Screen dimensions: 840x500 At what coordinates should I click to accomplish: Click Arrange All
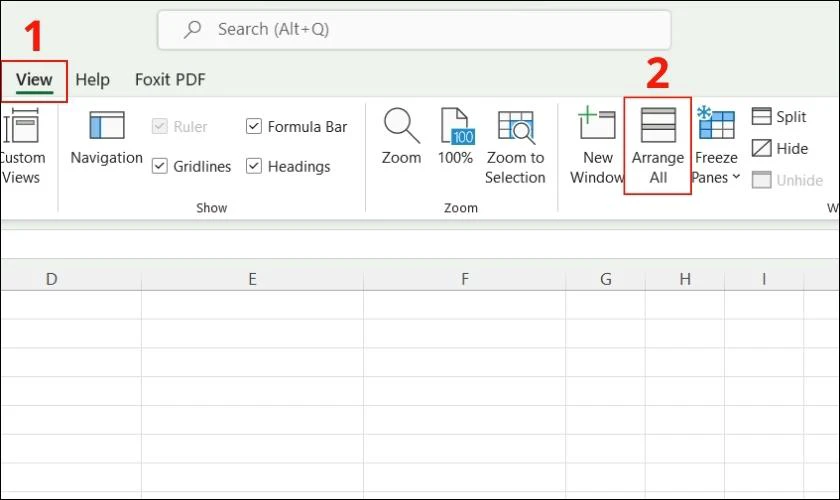(x=657, y=146)
